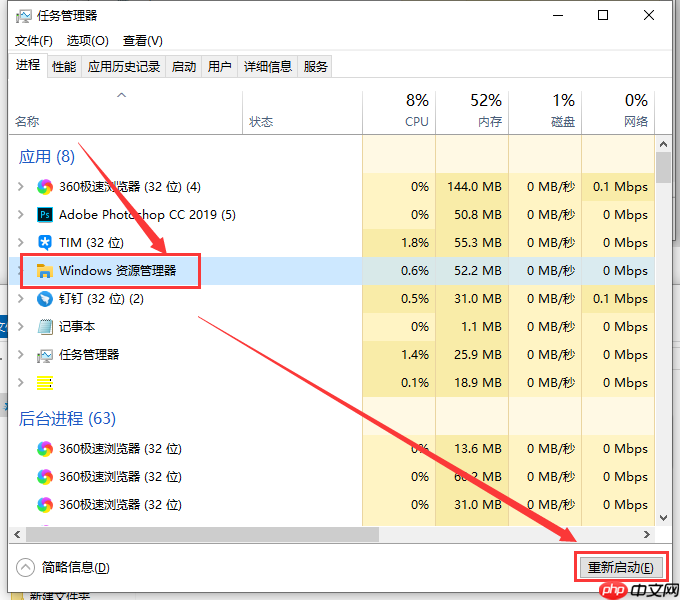Click the 任务管理器 row icon
Viewport: 680px width, 600px height.
click(x=45, y=355)
